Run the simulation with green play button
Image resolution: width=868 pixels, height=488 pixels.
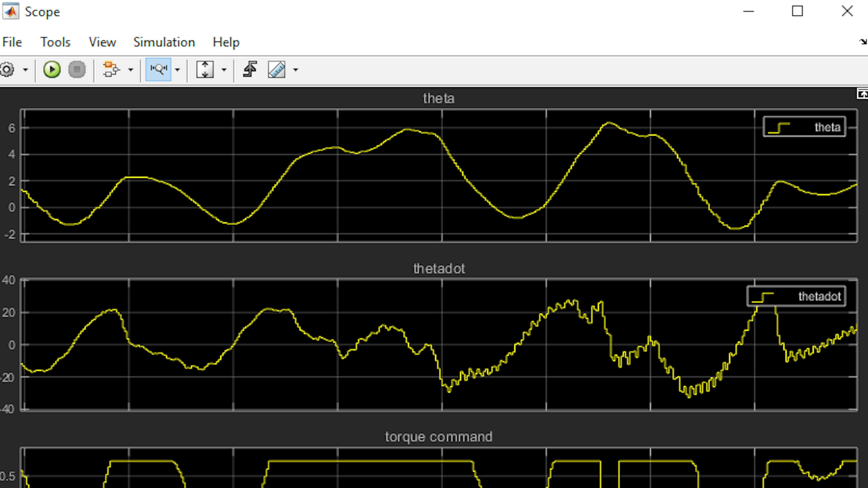pos(52,70)
